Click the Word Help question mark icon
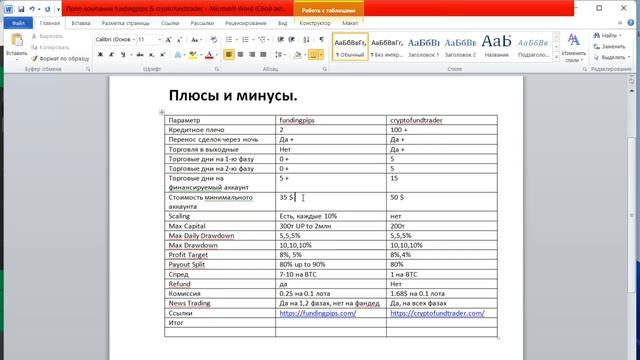The height and width of the screenshot is (360, 640). [631, 23]
